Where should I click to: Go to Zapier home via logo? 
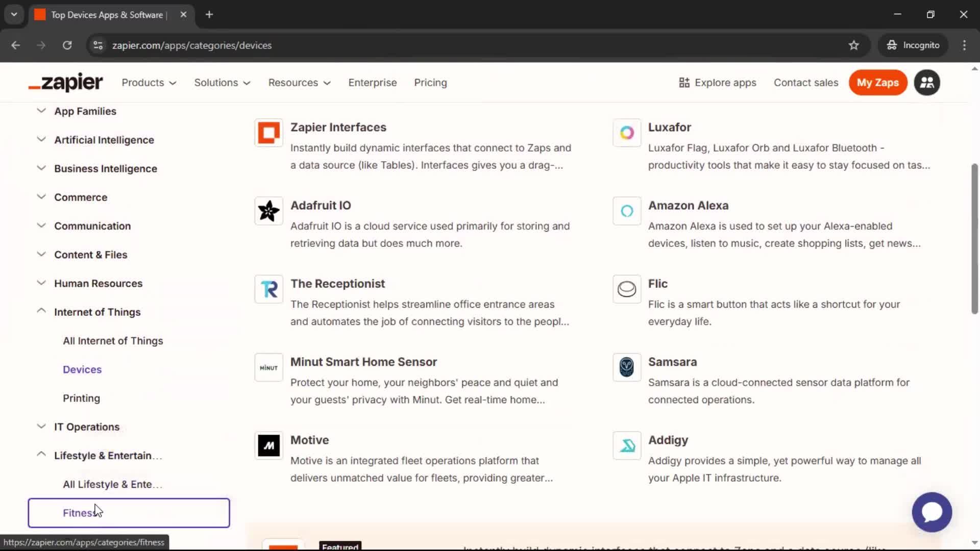[65, 83]
